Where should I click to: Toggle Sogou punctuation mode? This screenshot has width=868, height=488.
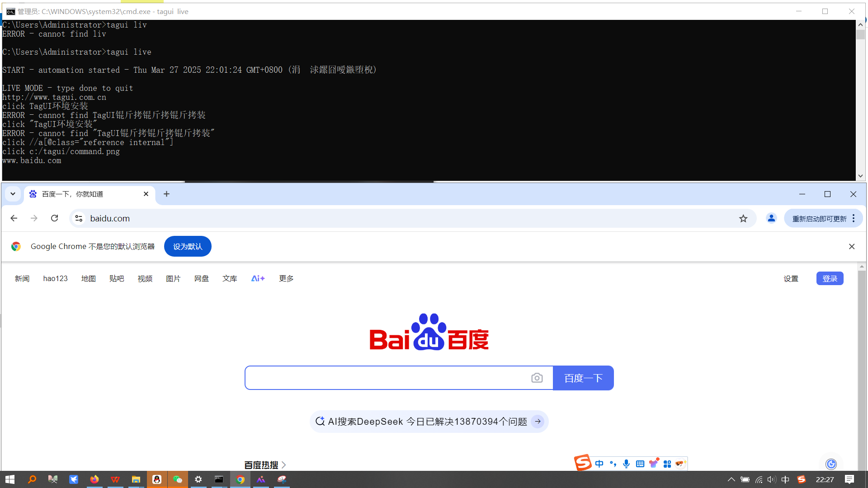click(x=613, y=464)
